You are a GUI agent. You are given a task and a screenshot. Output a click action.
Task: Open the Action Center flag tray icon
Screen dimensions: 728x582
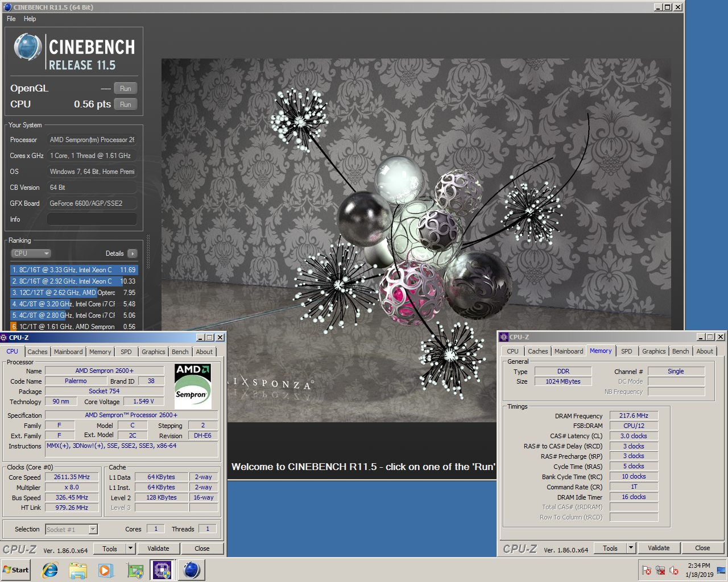point(647,570)
